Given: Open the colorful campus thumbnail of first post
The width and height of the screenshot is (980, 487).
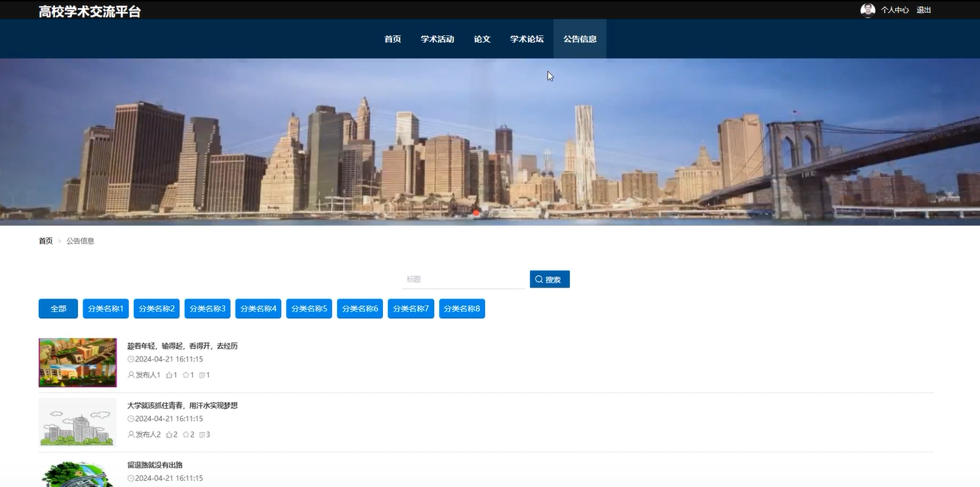Looking at the screenshot, I should point(77,362).
